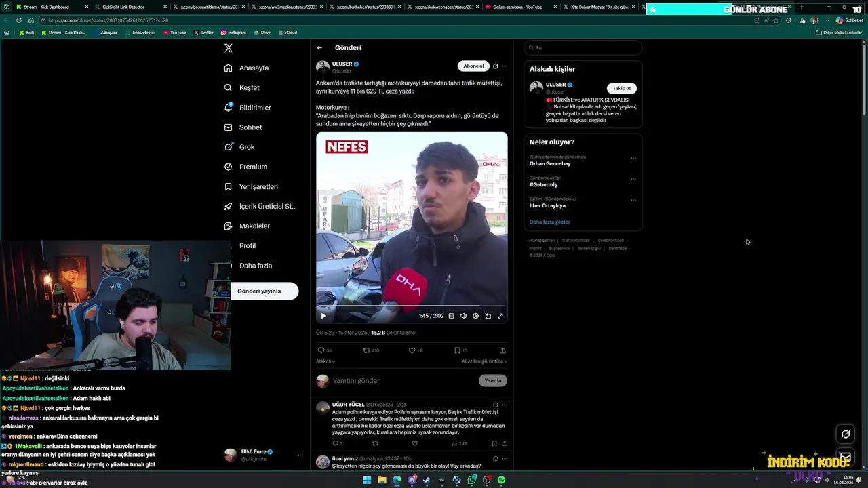
Task: Switch to Oglum şemistan YouTube tab
Action: pyautogui.click(x=522, y=7)
